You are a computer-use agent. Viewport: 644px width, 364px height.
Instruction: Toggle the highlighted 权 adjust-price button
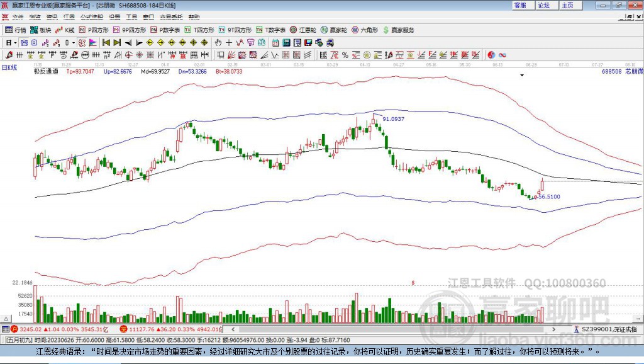click(x=82, y=43)
